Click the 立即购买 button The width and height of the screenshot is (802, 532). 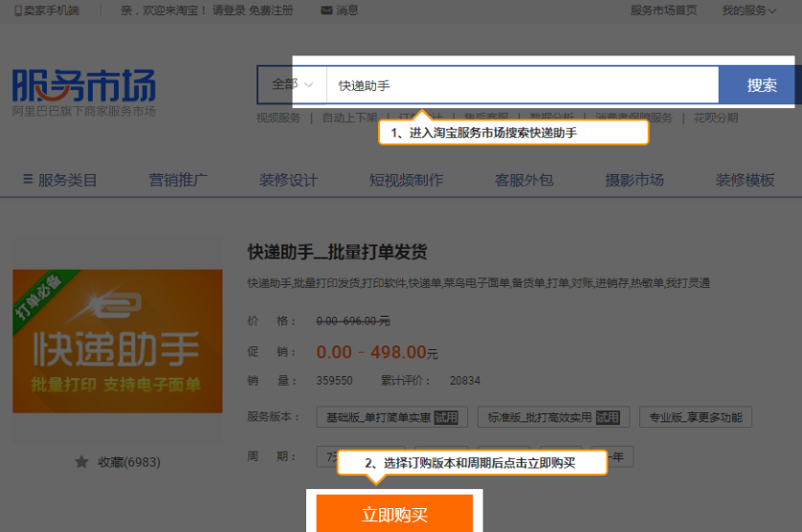pos(394,514)
